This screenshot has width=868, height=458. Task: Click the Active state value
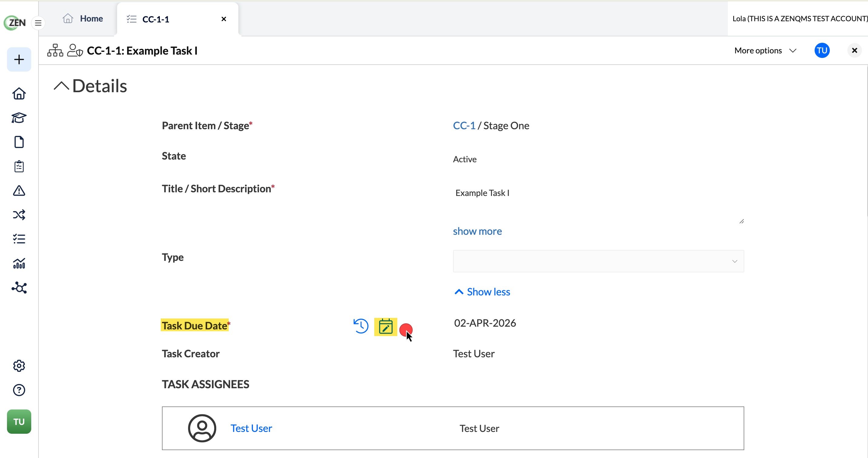465,159
